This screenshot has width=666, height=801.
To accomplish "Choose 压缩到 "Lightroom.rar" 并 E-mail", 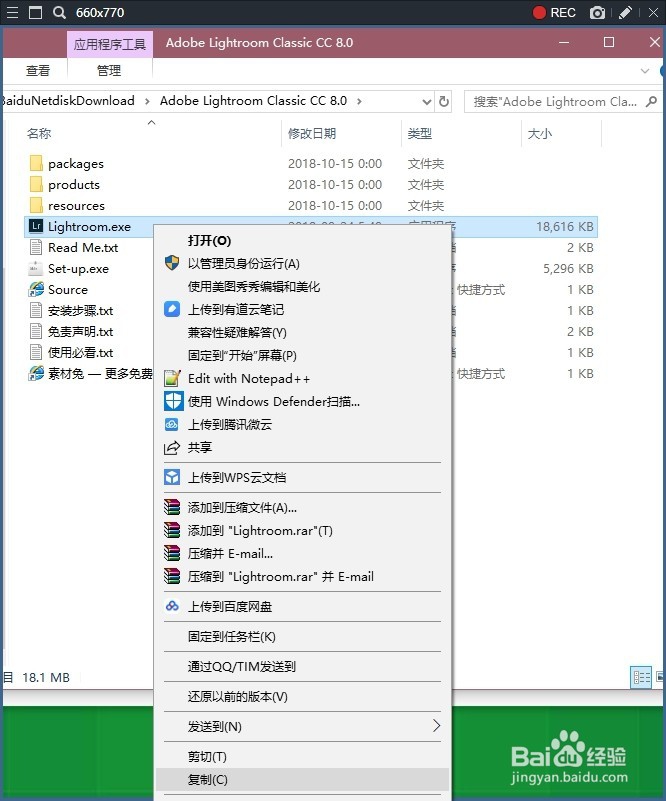I will pos(301,576).
